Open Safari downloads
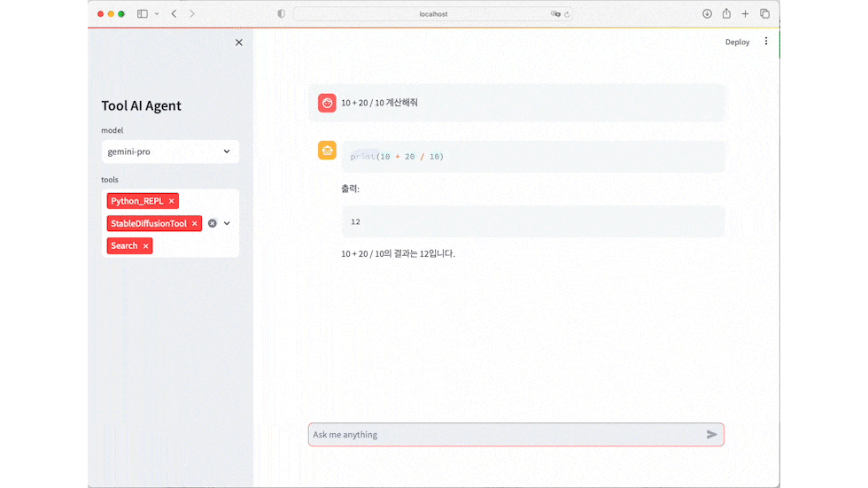 (x=707, y=14)
